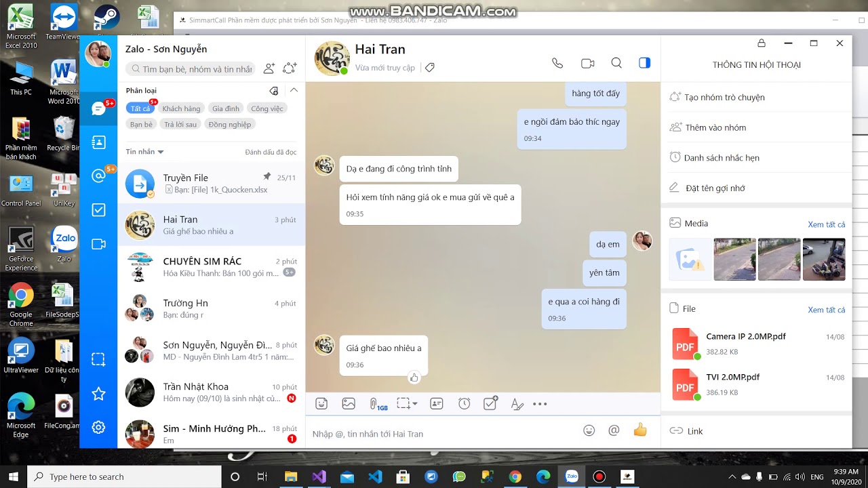Screen dimensions: 868x488
Task: Click the Zalo icon in Windows taskbar
Action: (x=572, y=476)
